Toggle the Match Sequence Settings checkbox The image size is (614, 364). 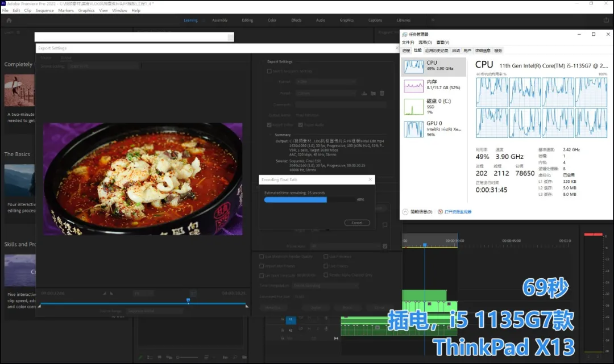(x=269, y=71)
